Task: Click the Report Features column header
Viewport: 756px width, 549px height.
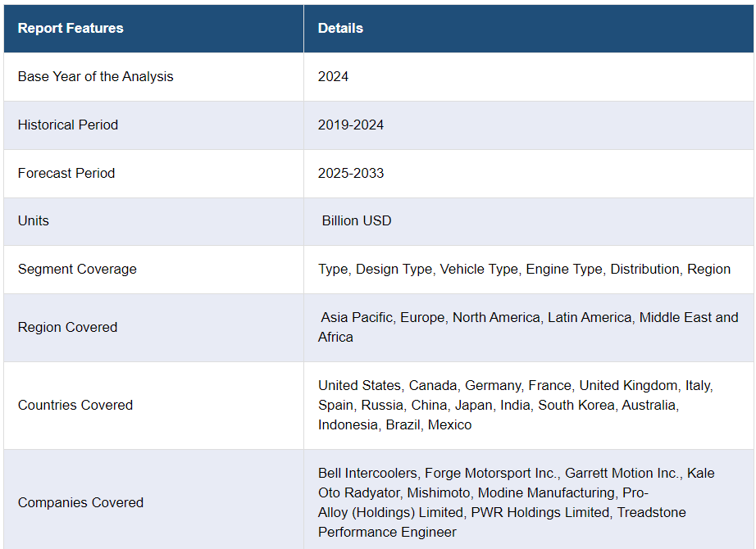Action: point(71,28)
